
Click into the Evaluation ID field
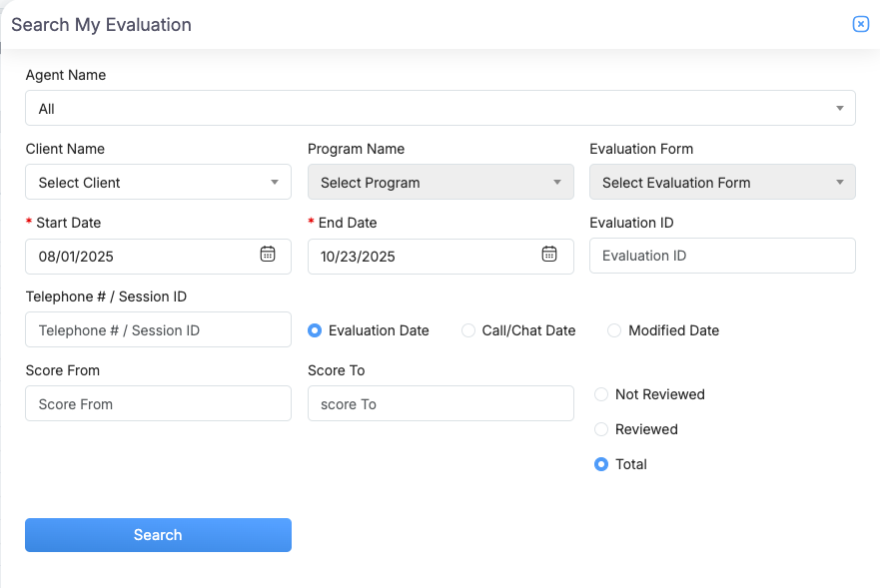point(722,256)
